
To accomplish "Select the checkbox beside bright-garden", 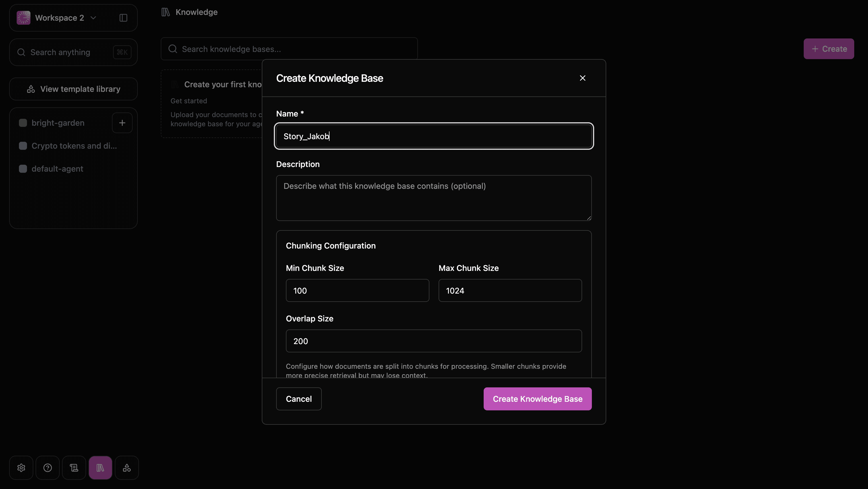I will (23, 123).
